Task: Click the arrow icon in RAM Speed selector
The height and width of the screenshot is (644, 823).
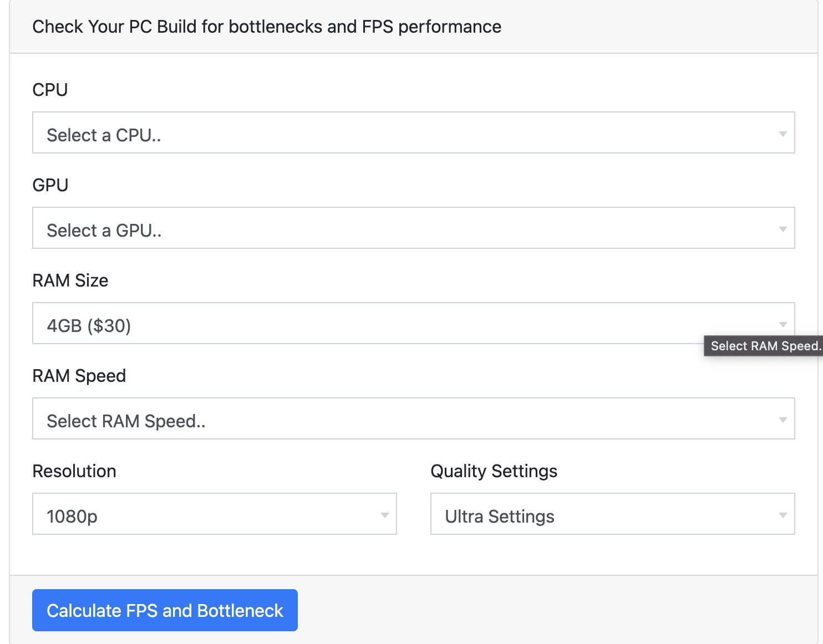Action: click(783, 420)
